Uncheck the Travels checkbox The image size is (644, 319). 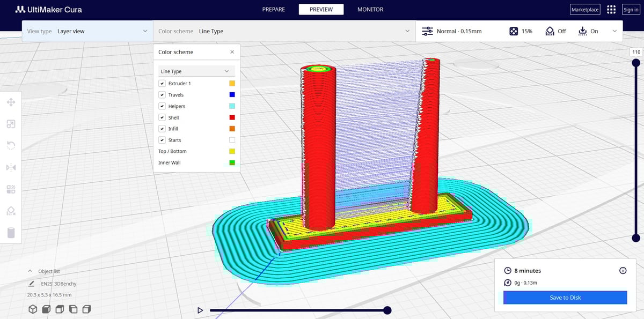coord(162,95)
